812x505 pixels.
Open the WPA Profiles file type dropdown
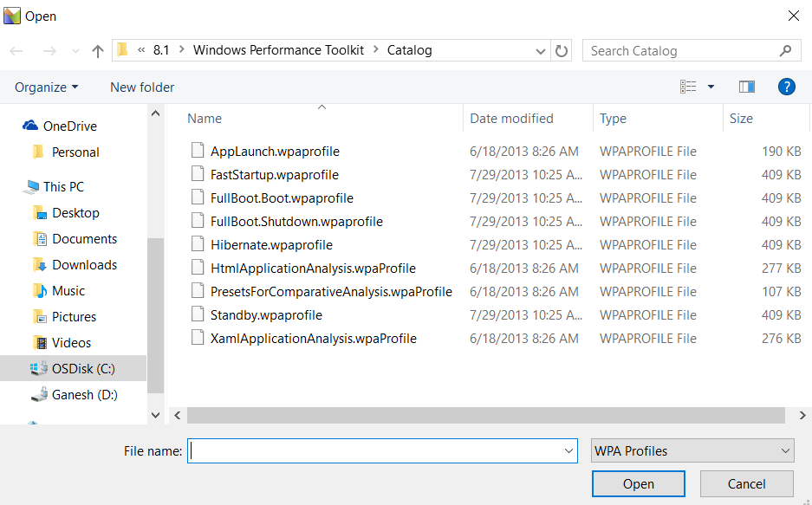(x=692, y=450)
